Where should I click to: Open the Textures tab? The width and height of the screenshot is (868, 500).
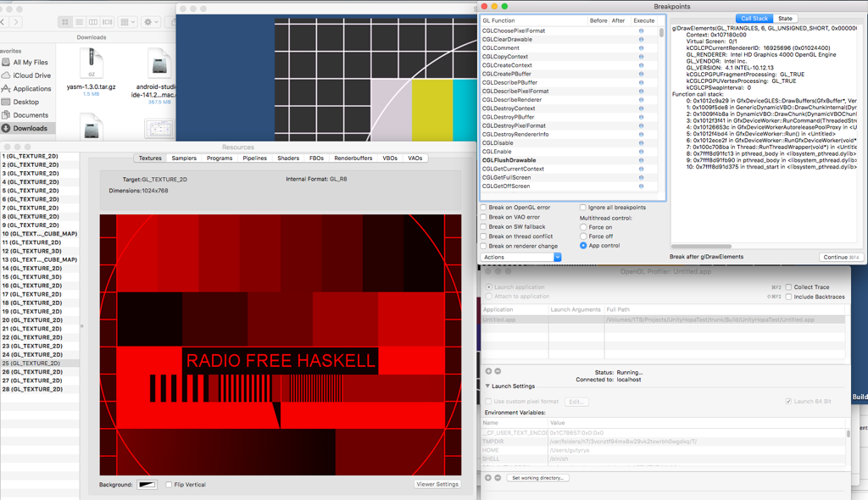click(x=150, y=158)
